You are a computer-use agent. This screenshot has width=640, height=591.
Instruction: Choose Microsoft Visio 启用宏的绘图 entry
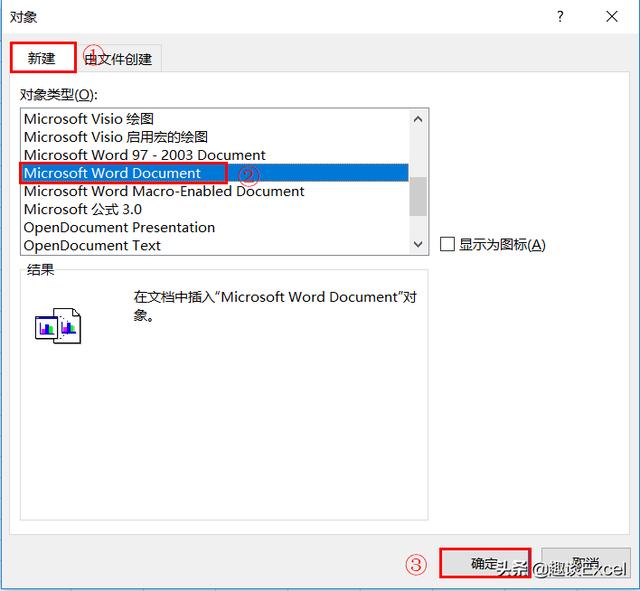[x=215, y=137]
